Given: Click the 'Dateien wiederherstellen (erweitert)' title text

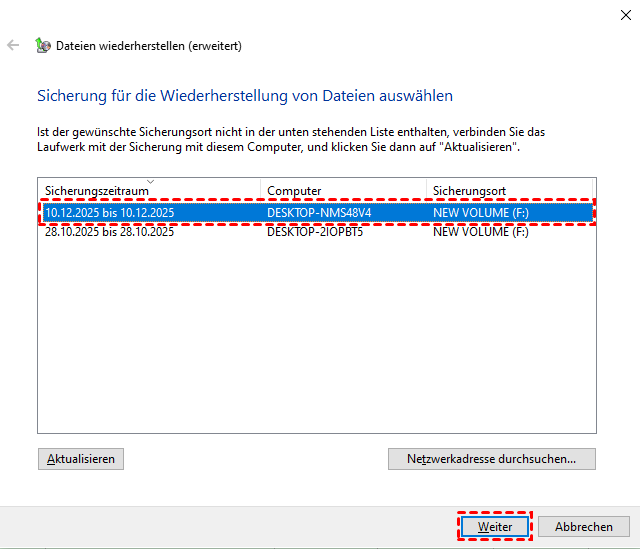Looking at the screenshot, I should coord(149,45).
